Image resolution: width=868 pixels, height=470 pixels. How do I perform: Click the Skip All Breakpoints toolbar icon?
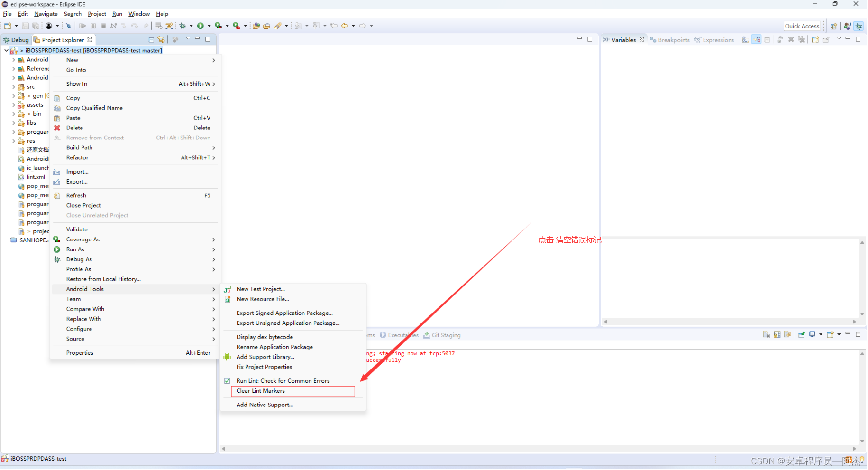point(69,26)
